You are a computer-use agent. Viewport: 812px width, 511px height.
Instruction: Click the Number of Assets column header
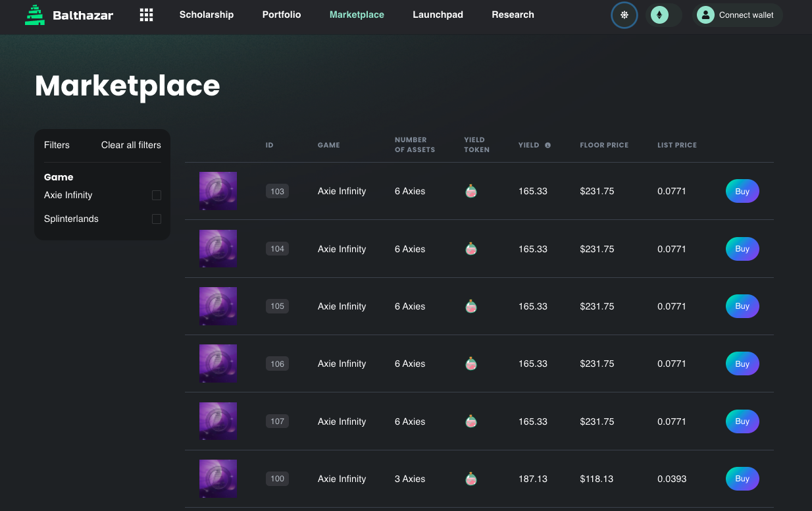click(415, 145)
